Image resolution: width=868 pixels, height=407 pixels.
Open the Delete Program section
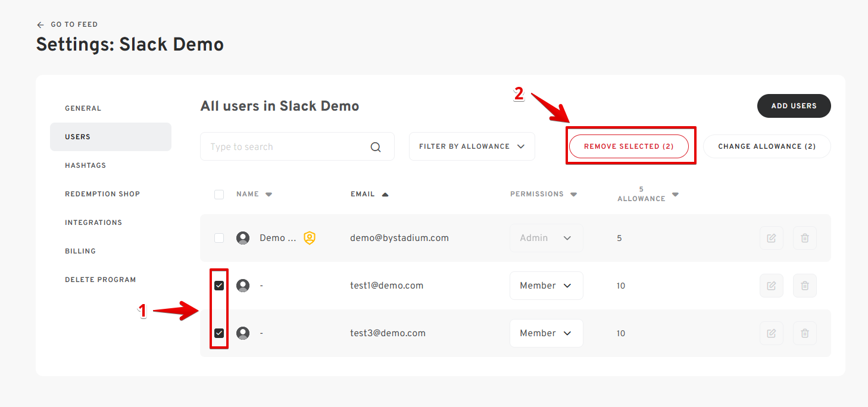pos(101,280)
